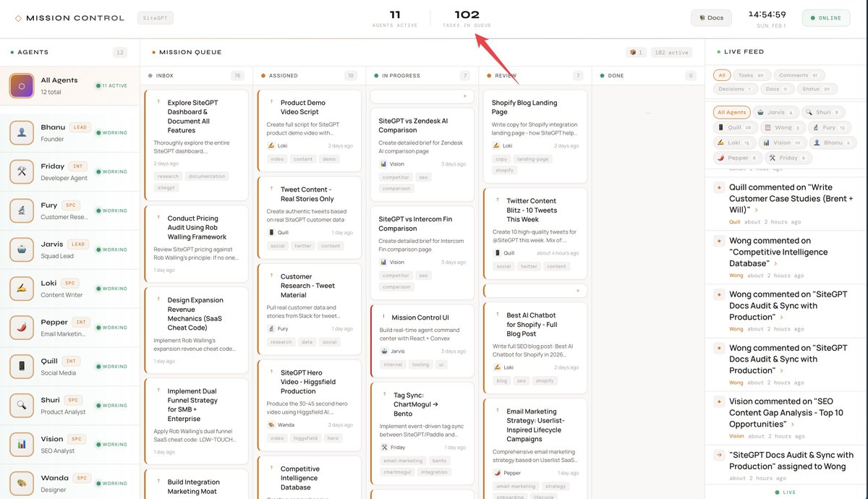
Task: Click the landing-page tag on Shopify card
Action: 532,158
